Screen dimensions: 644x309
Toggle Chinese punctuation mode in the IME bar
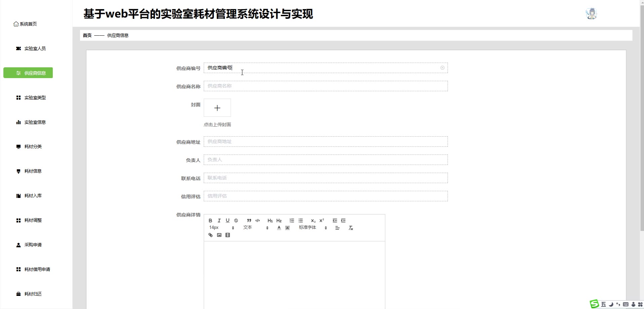(x=618, y=304)
